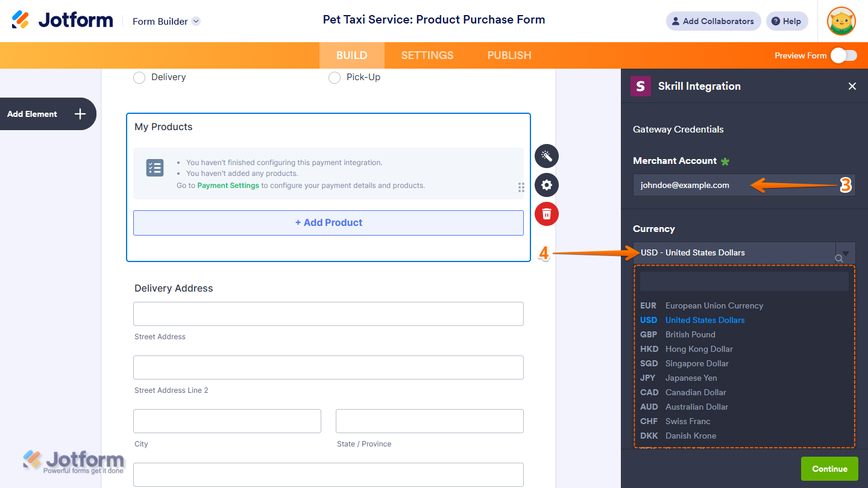Viewport: 868px width, 488px height.
Task: Grab the drag handle dots on My Products
Action: pyautogui.click(x=521, y=187)
